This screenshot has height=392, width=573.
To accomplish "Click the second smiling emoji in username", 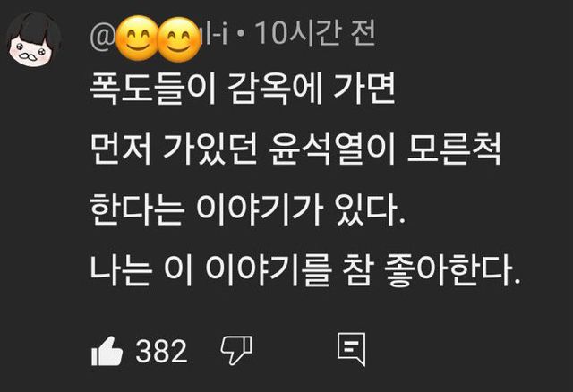I will [x=179, y=39].
